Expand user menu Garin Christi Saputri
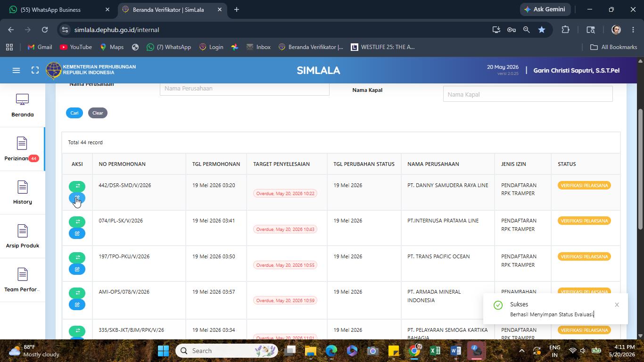This screenshot has width=644, height=362. tap(576, 70)
